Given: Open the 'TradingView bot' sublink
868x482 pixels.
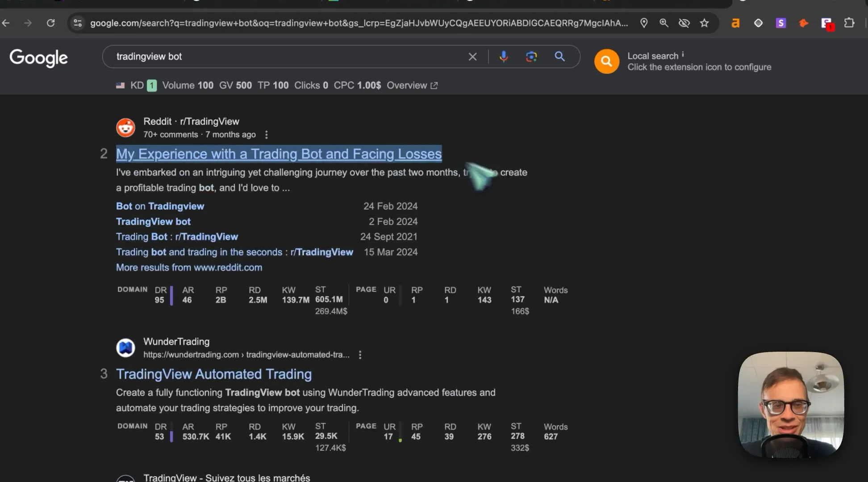Looking at the screenshot, I should tap(153, 221).
